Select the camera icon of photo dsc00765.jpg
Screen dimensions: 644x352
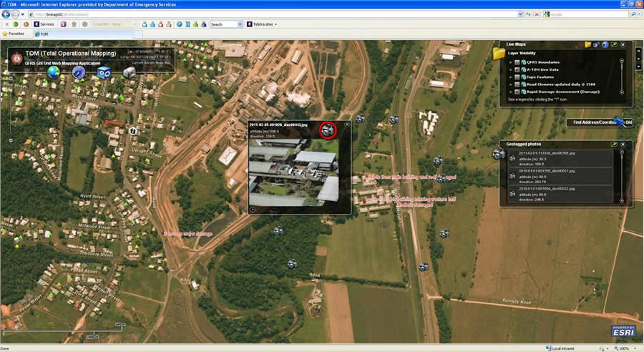coord(512,158)
